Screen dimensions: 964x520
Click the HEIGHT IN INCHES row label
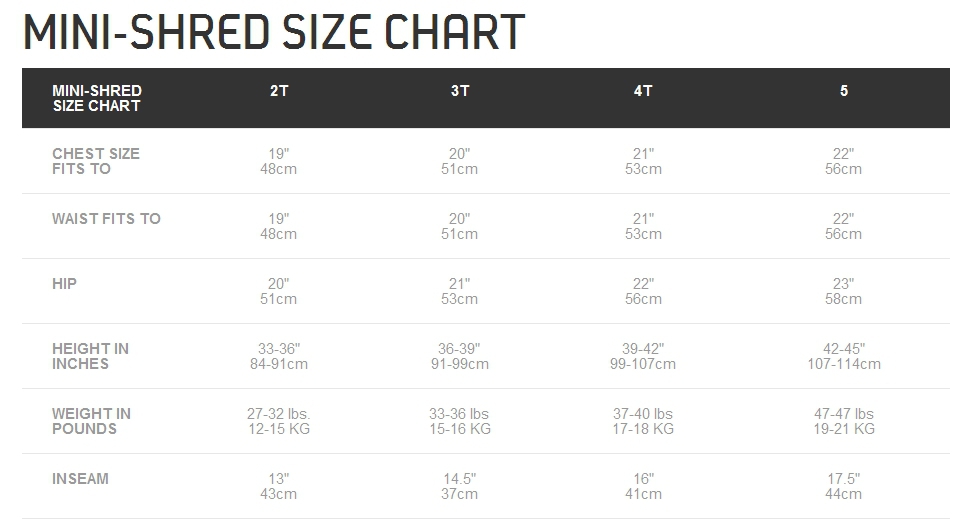pos(90,357)
